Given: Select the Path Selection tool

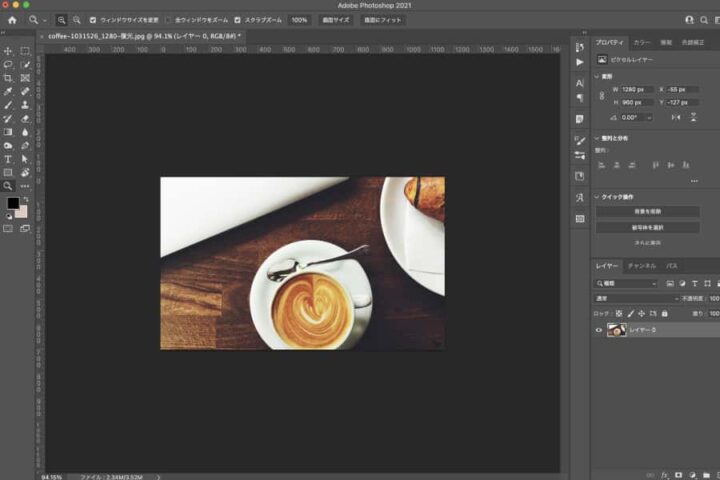Looking at the screenshot, I should point(25,159).
